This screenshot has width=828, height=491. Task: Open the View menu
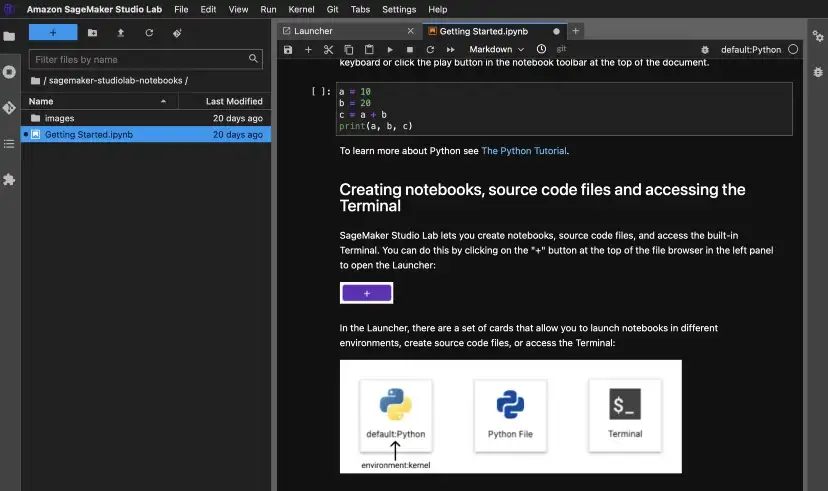tap(238, 10)
